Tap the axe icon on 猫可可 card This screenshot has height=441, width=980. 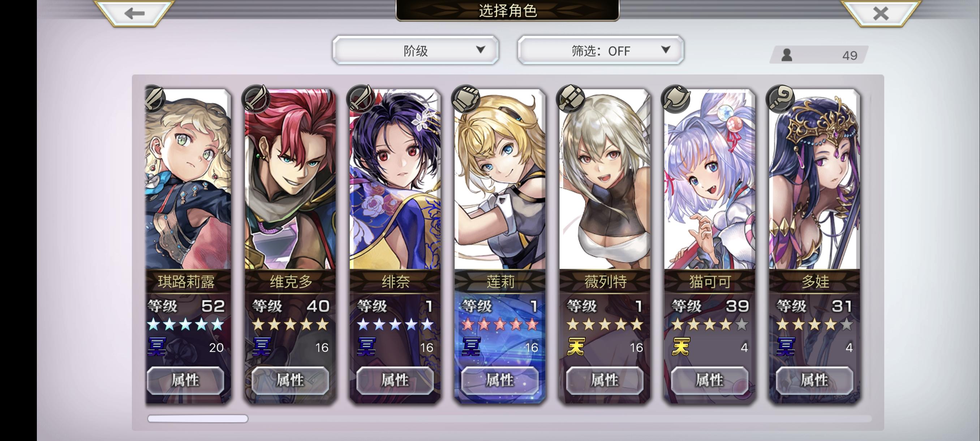coord(675,99)
